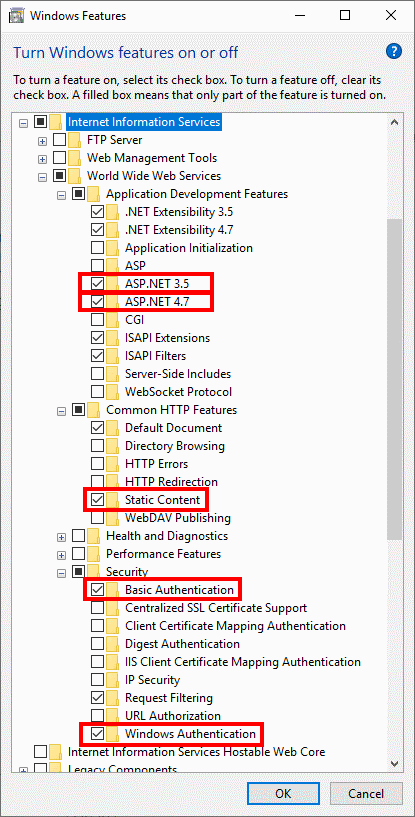The image size is (415, 817).
Task: Click the Cancel button
Action: pyautogui.click(x=366, y=794)
